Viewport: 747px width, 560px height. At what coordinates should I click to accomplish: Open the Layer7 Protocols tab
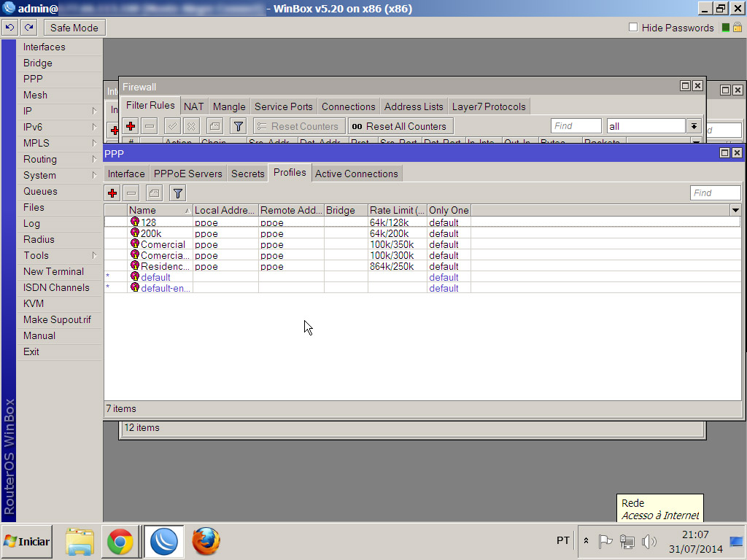pos(489,106)
